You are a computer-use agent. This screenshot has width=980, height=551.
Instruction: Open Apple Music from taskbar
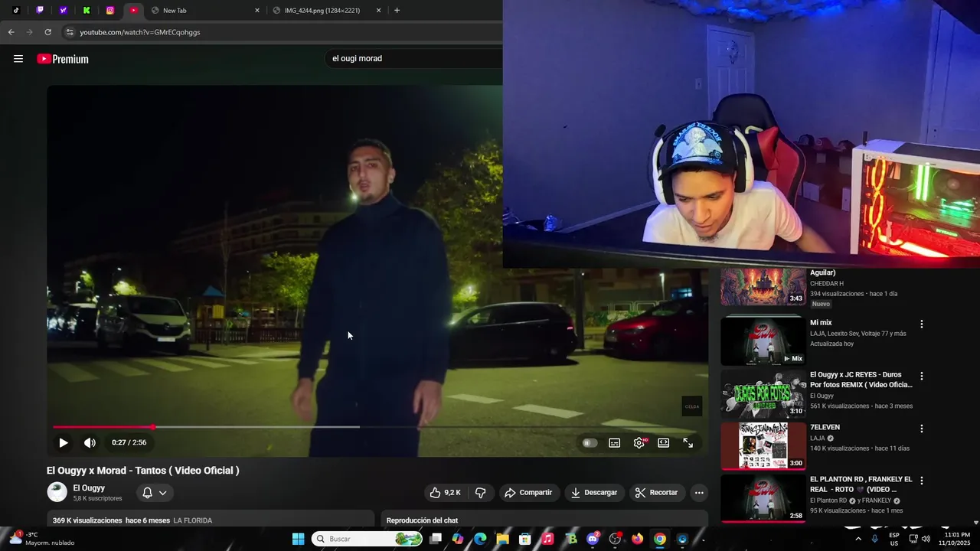(547, 539)
